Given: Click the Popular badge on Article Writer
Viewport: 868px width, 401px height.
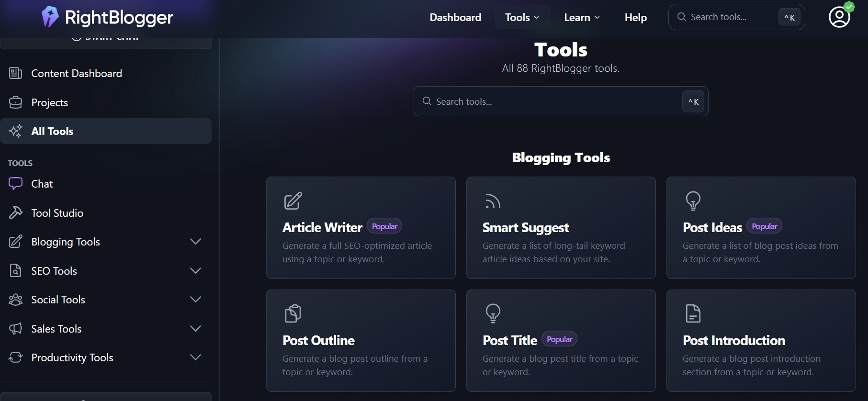Looking at the screenshot, I should (x=384, y=226).
